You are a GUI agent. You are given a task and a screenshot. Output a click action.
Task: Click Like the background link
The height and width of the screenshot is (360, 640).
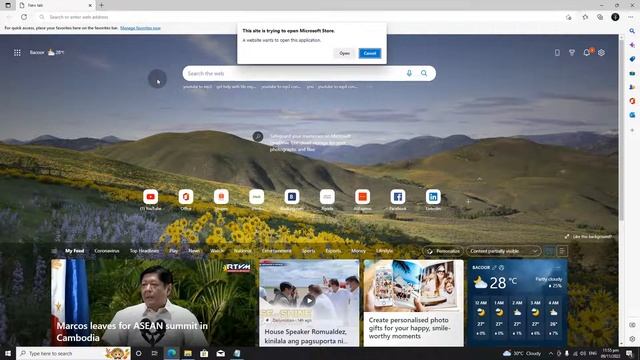click(588, 237)
